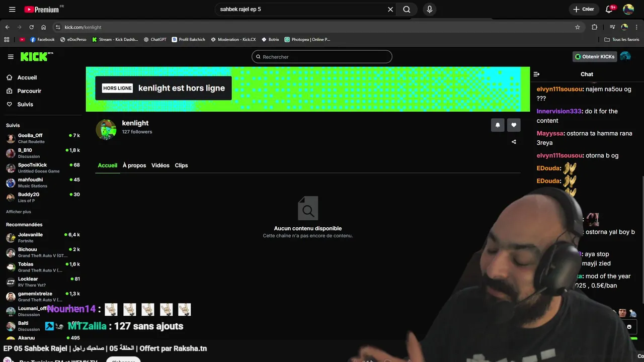Expand the list with Afficher plus

tap(19, 212)
